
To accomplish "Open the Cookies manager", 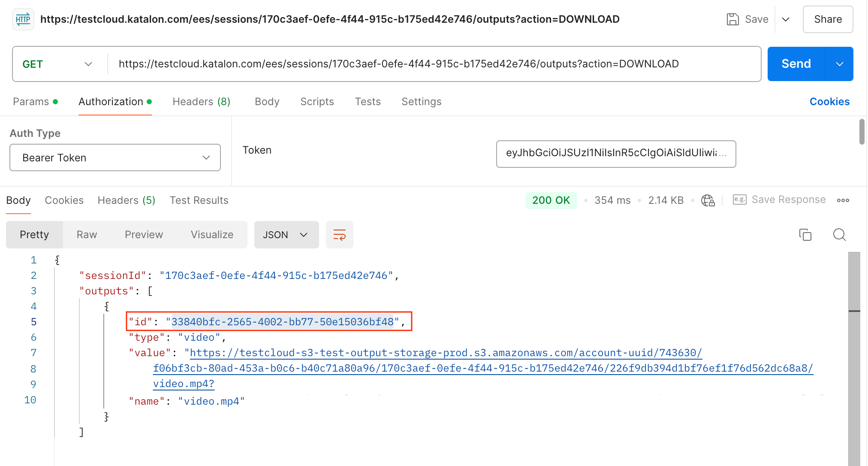I will click(x=829, y=101).
